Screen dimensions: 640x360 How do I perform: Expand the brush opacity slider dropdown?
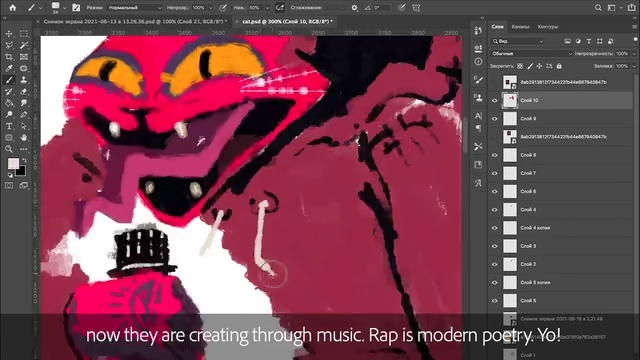click(211, 8)
